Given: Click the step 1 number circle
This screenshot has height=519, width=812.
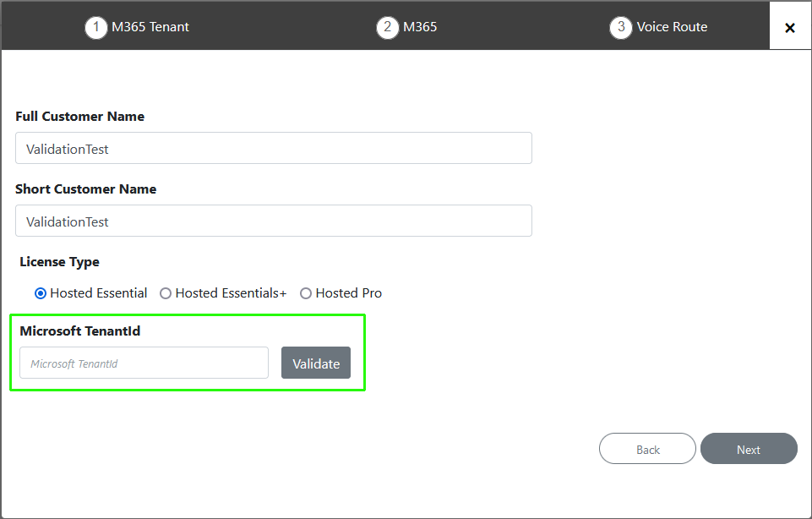Looking at the screenshot, I should (96, 27).
